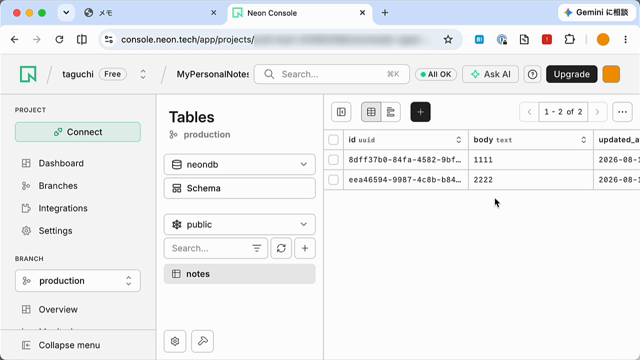Add a new table with plus button

[305, 248]
